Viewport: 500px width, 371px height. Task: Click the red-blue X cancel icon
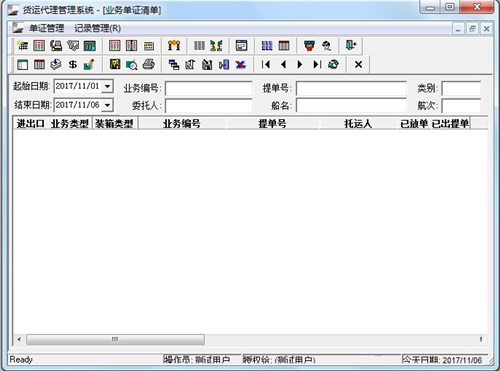(240, 64)
